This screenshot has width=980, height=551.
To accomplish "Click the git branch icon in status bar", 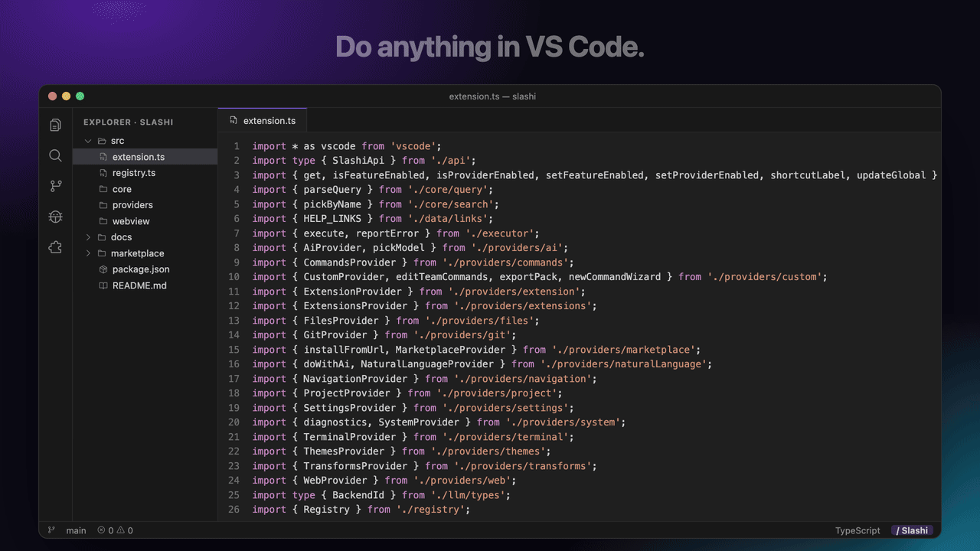I will click(x=52, y=530).
